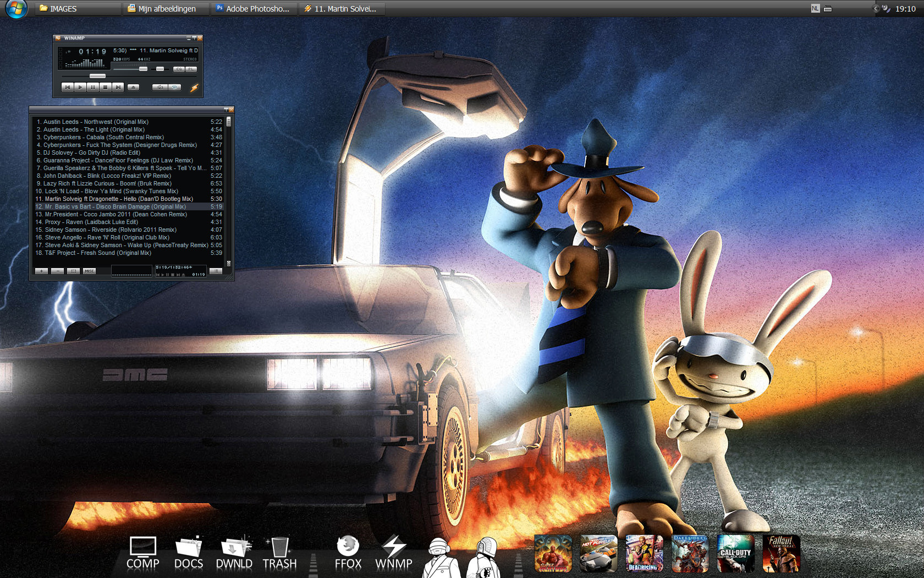The height and width of the screenshot is (578, 924).
Task: Switch to IMAGES taskbar window
Action: (x=78, y=9)
